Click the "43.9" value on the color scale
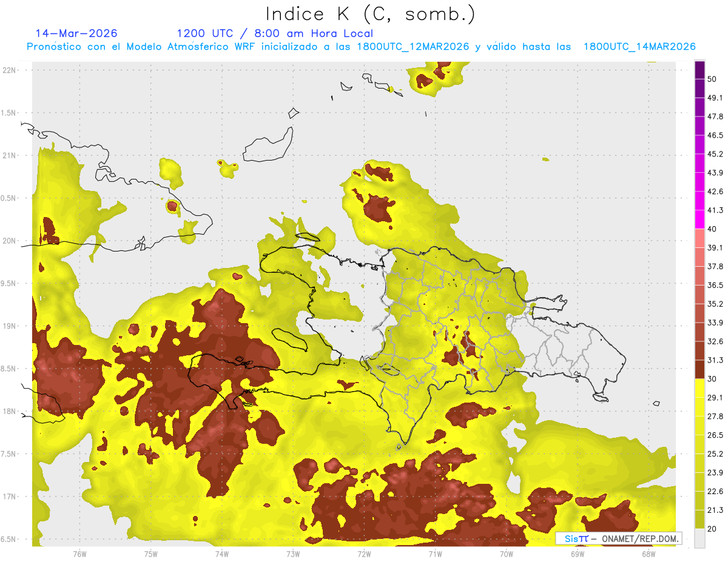The width and height of the screenshot is (728, 562). (x=715, y=173)
